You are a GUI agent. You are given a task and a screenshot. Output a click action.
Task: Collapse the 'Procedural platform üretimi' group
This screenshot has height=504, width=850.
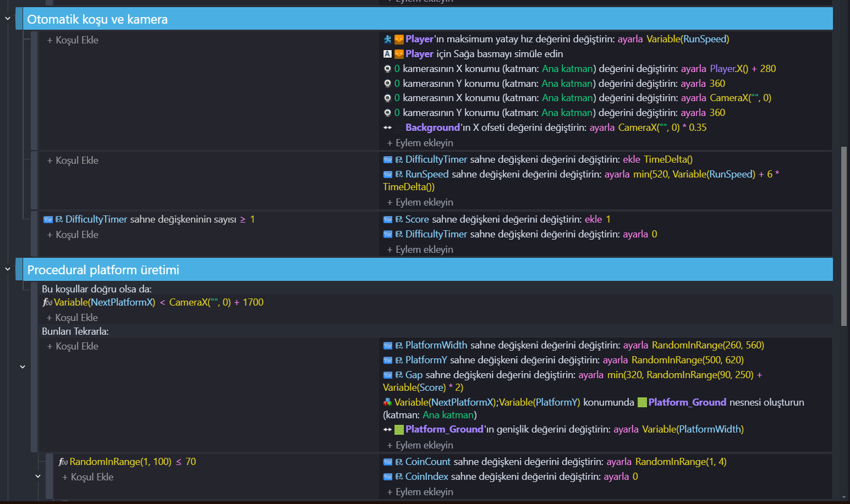tap(8, 269)
